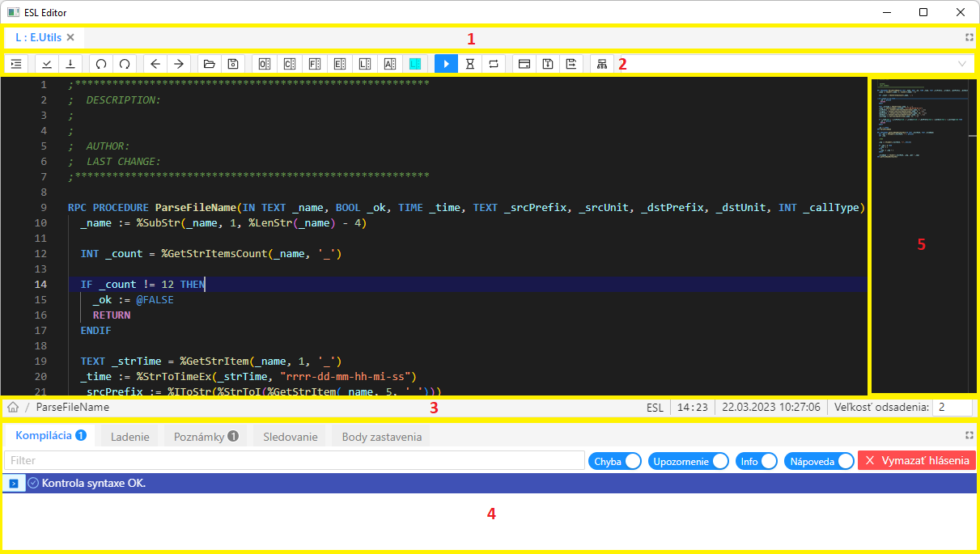
Task: Click the save file disk icon
Action: 232,64
